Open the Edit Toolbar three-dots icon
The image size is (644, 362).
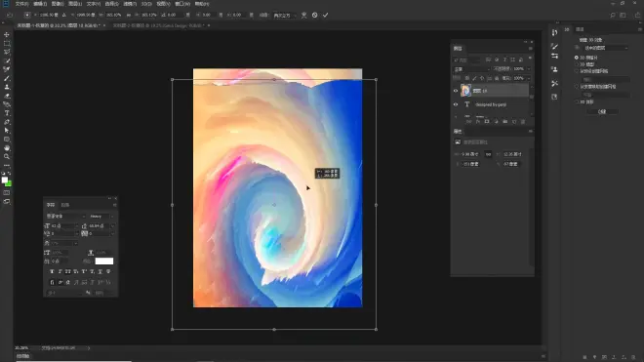click(7, 165)
